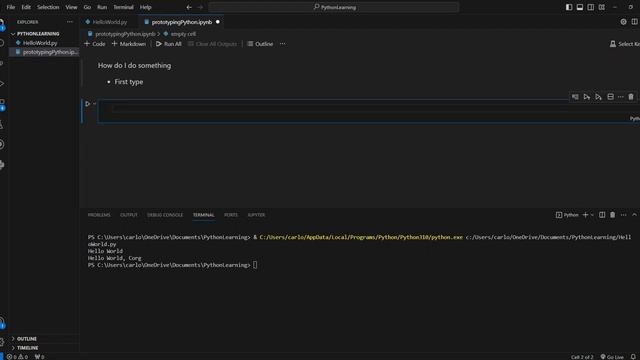
Task: Run the empty code cell
Action: [87, 104]
